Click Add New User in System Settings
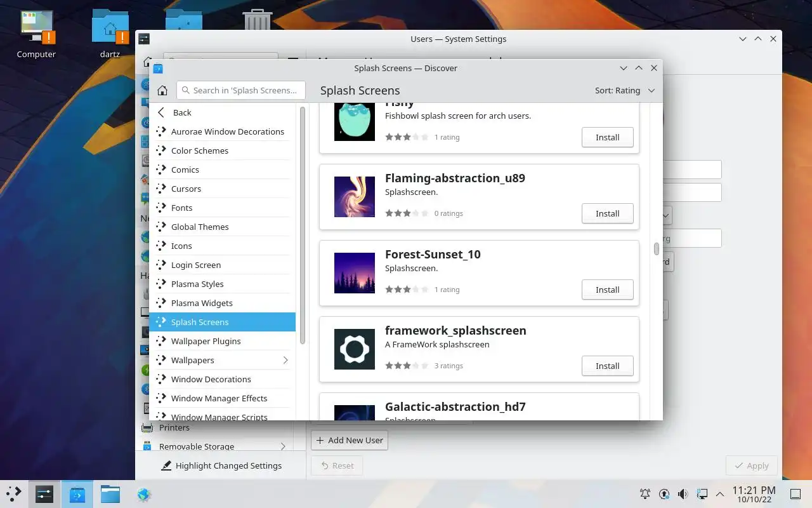 pyautogui.click(x=350, y=440)
